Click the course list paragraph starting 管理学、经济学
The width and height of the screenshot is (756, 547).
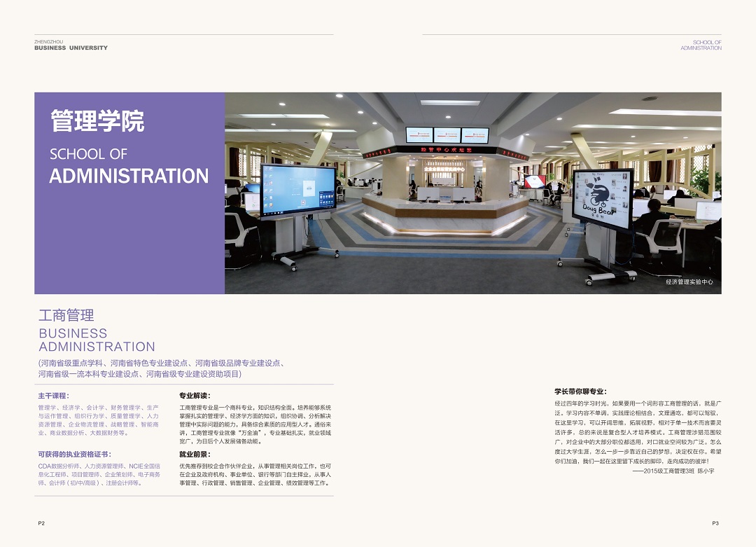coord(99,420)
